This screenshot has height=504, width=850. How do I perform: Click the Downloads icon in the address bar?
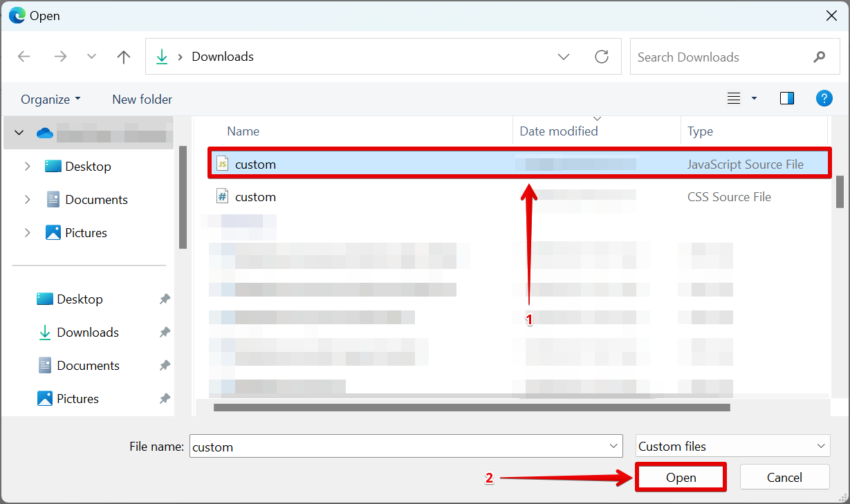pyautogui.click(x=162, y=56)
